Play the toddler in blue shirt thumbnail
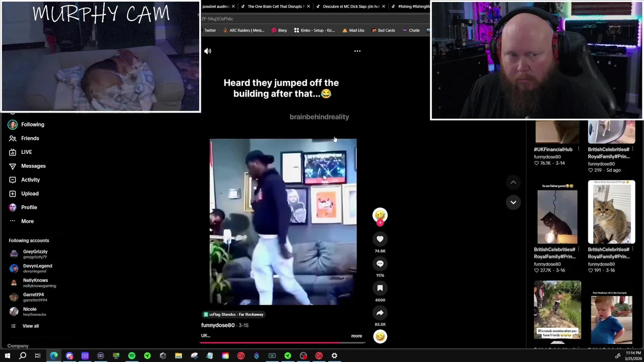This screenshot has height=362, width=644. tap(611, 312)
